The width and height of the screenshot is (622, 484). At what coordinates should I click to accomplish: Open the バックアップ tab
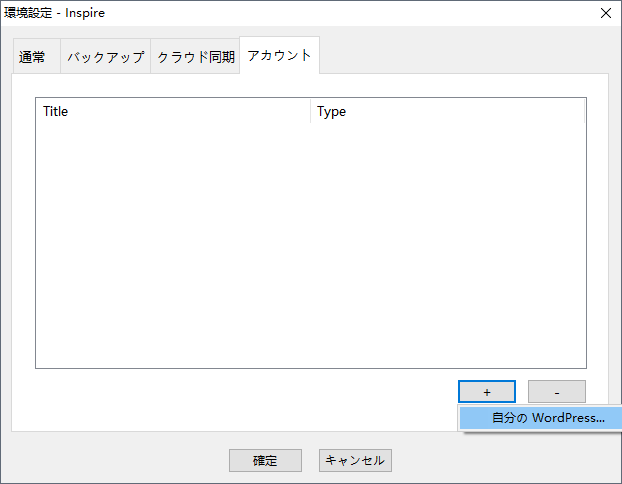point(106,56)
